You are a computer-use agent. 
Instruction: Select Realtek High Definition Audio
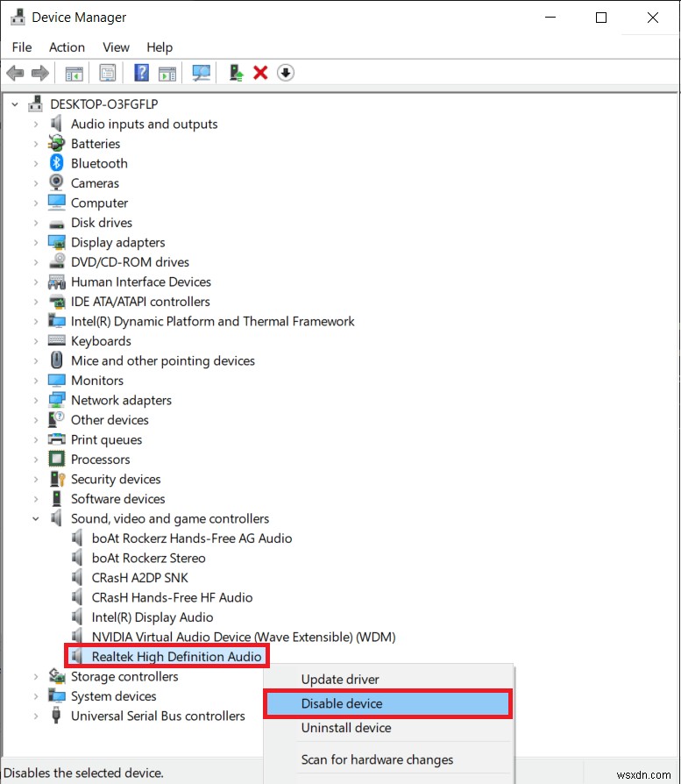click(176, 656)
